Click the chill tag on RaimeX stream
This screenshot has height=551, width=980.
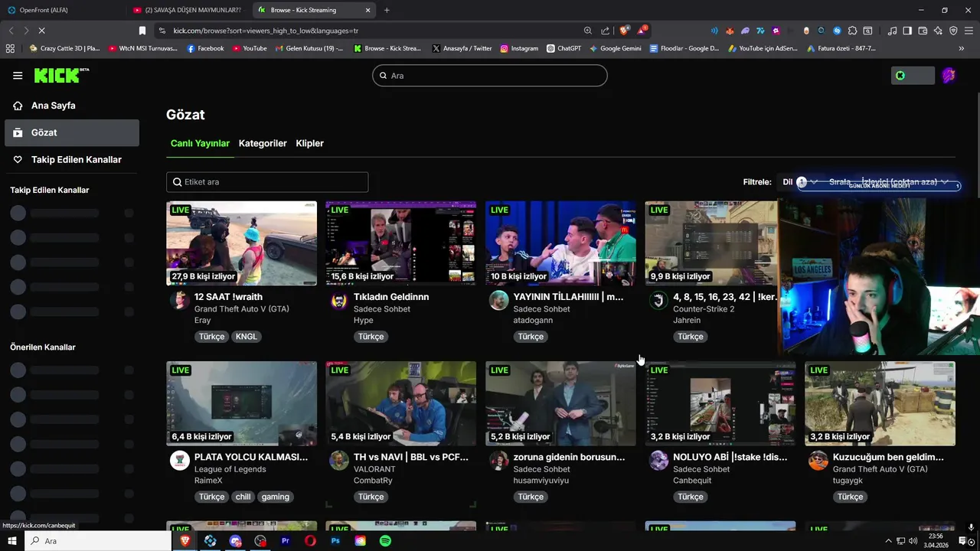point(243,497)
